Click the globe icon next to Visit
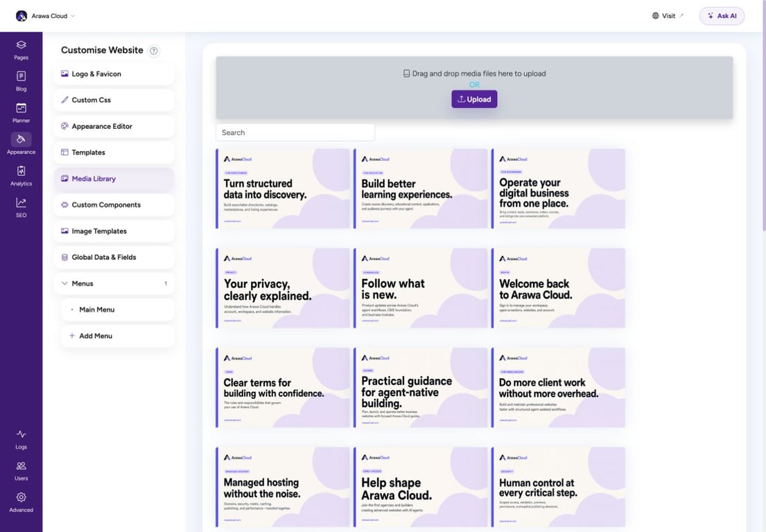 tap(656, 16)
